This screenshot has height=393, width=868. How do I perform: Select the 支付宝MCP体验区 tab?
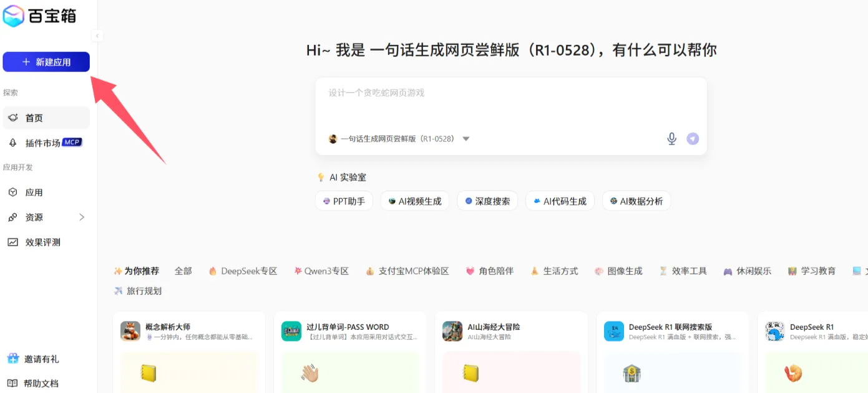pos(407,271)
